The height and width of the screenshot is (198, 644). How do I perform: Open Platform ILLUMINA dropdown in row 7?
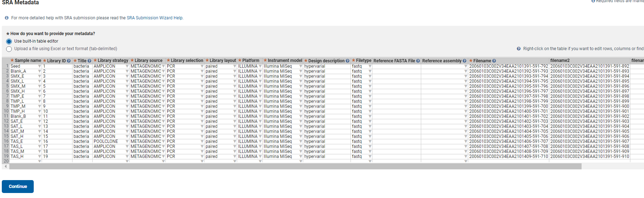coord(260,96)
